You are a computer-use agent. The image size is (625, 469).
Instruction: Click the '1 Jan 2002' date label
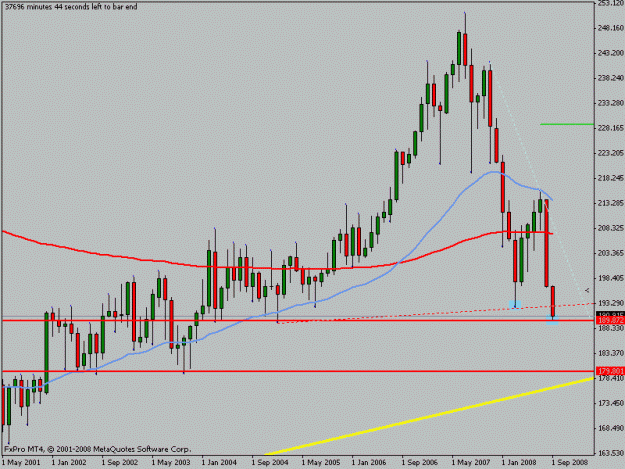[x=69, y=463]
